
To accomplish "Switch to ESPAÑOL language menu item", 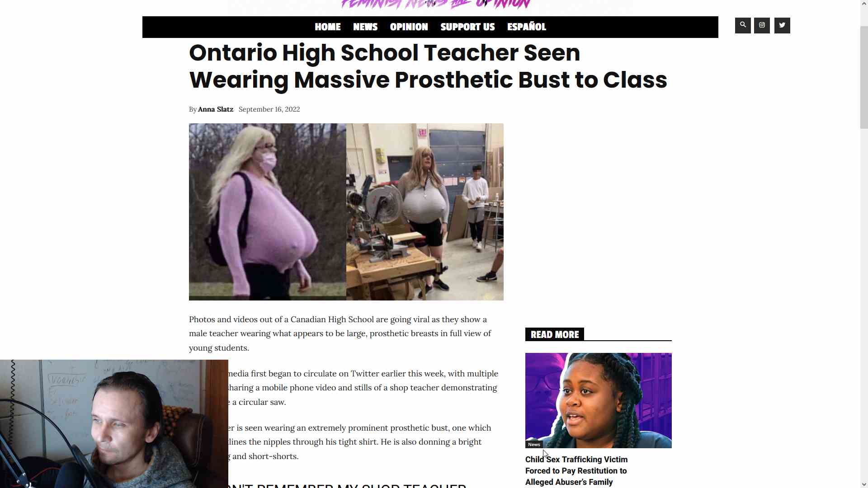I will tap(527, 27).
